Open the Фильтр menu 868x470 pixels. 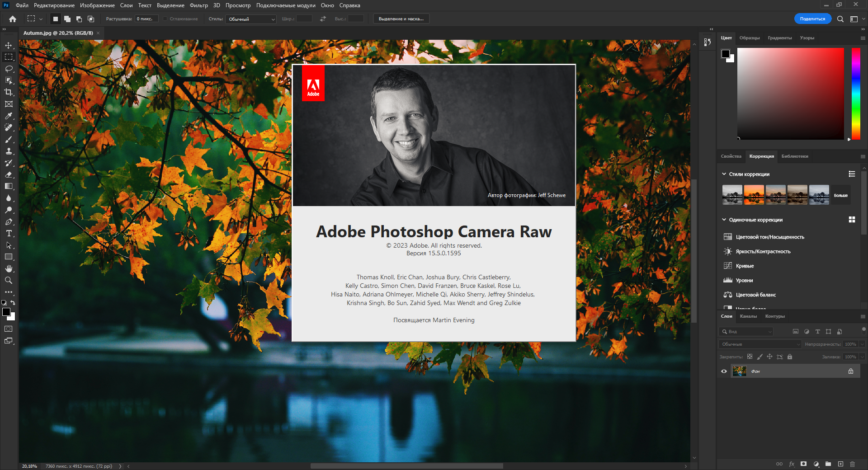(198, 5)
